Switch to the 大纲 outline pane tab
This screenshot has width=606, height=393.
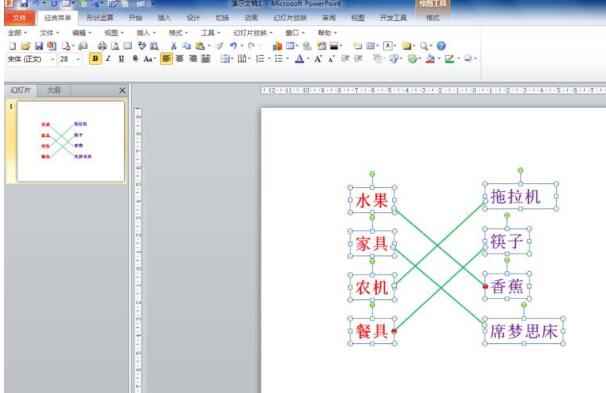pos(54,90)
